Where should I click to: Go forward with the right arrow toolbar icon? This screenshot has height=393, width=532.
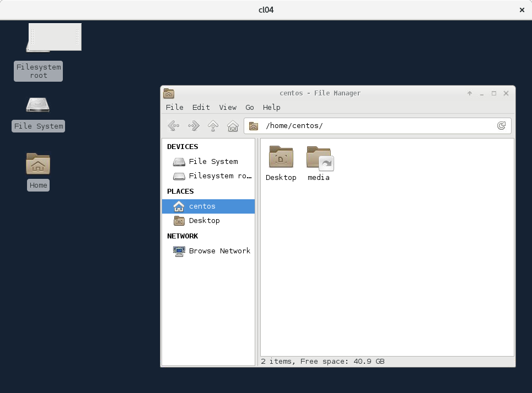point(194,126)
